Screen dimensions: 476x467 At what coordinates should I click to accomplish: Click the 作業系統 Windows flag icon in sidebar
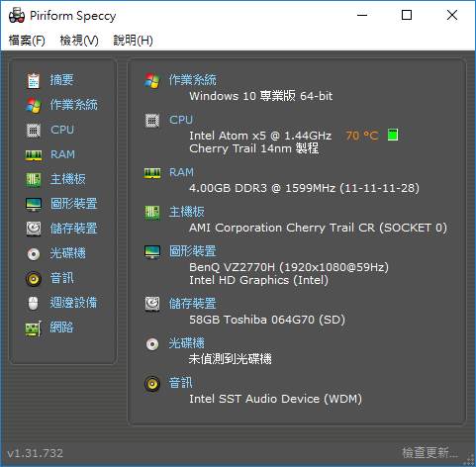(34, 106)
